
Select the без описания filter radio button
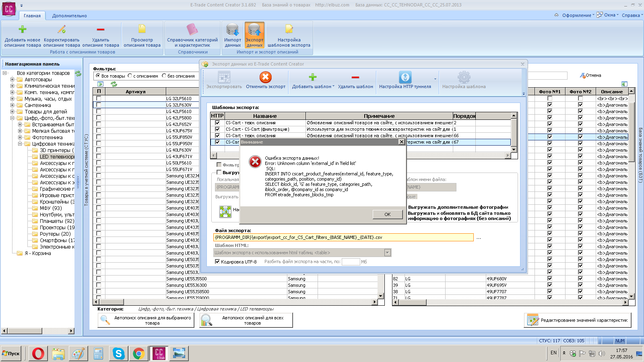pos(164,76)
